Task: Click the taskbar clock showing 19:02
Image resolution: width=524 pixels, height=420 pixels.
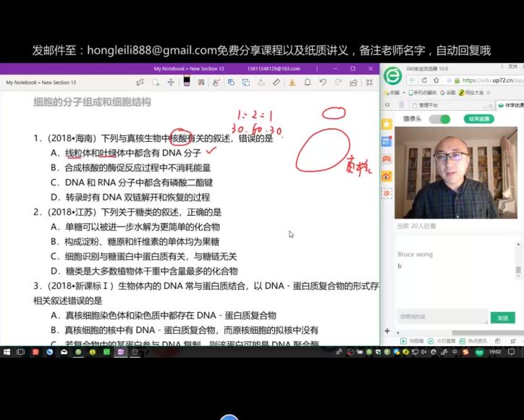Action: point(495,352)
